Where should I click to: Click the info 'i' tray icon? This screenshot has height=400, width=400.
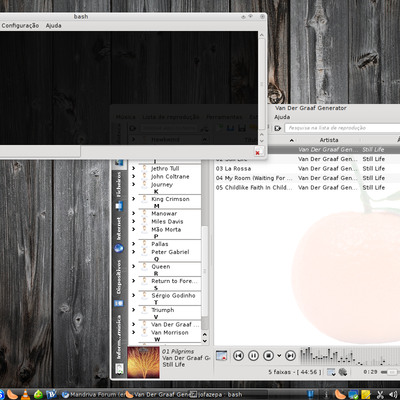coord(326,395)
